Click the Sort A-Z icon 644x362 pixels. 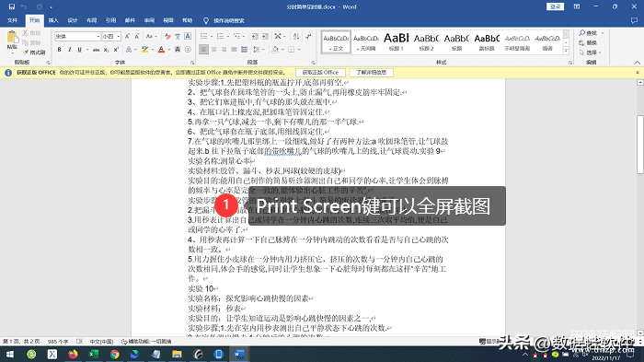(296, 36)
